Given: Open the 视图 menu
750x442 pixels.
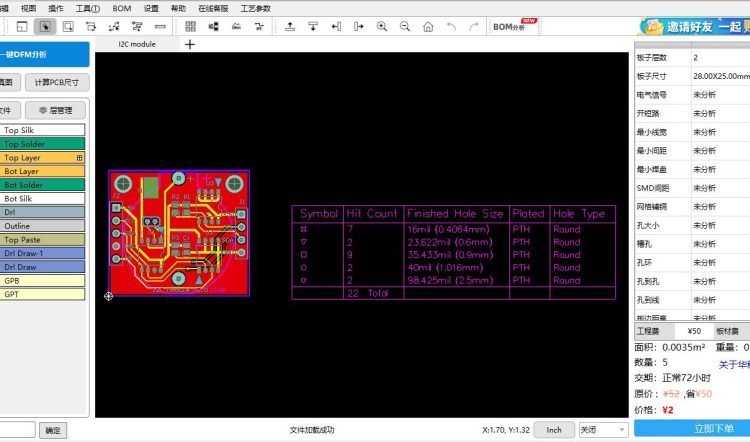Looking at the screenshot, I should pyautogui.click(x=28, y=9).
